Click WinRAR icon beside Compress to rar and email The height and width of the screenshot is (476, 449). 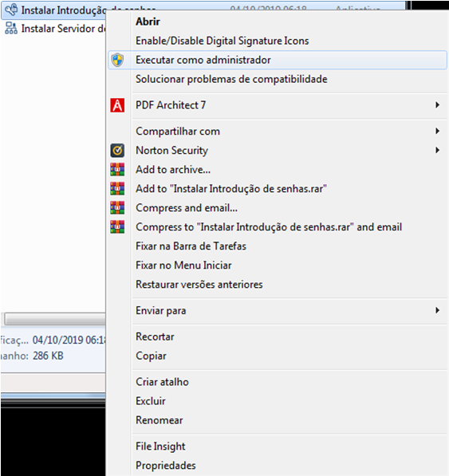(117, 226)
